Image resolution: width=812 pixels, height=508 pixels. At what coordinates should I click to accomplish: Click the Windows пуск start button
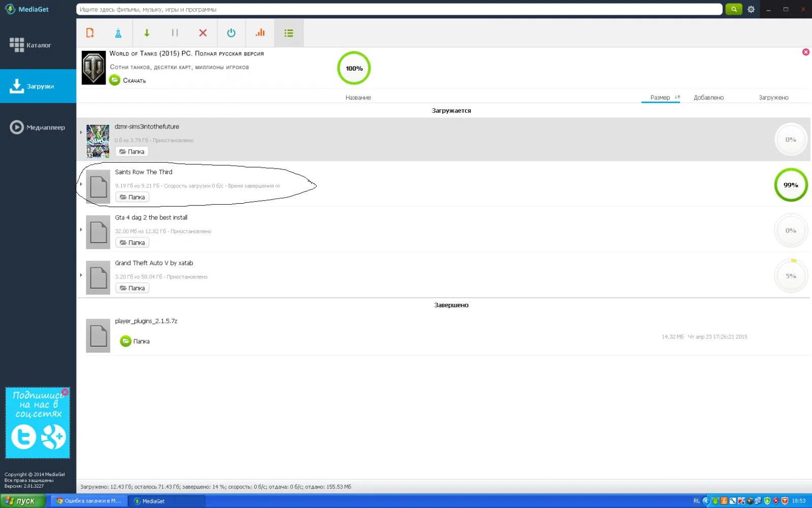pyautogui.click(x=22, y=501)
